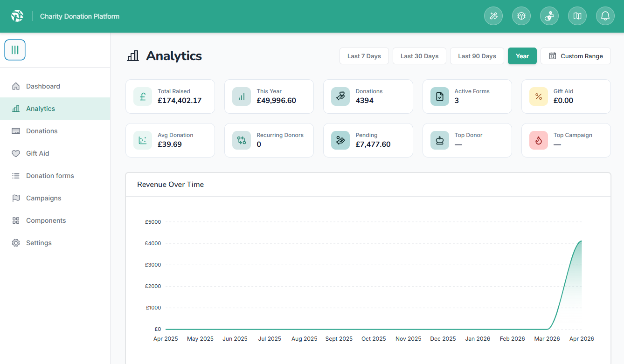The width and height of the screenshot is (624, 364).
Task: Click the route pins icon in header
Action: pos(549,16)
